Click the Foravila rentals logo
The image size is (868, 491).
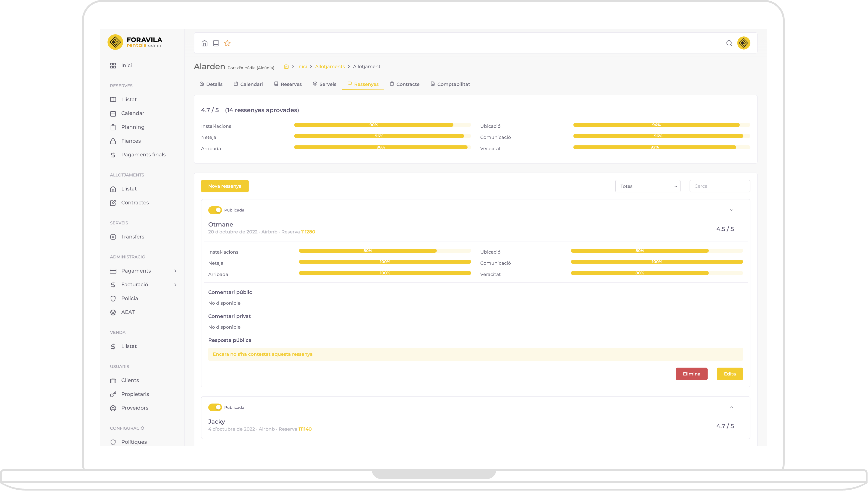135,42
